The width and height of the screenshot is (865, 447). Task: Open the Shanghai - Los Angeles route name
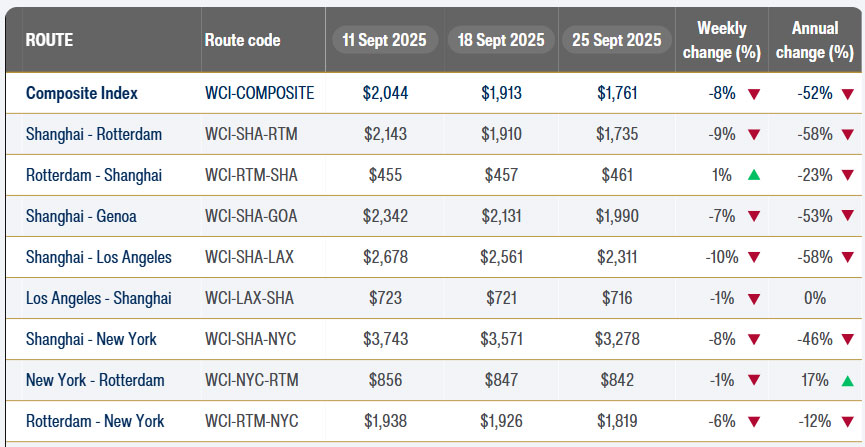point(99,257)
